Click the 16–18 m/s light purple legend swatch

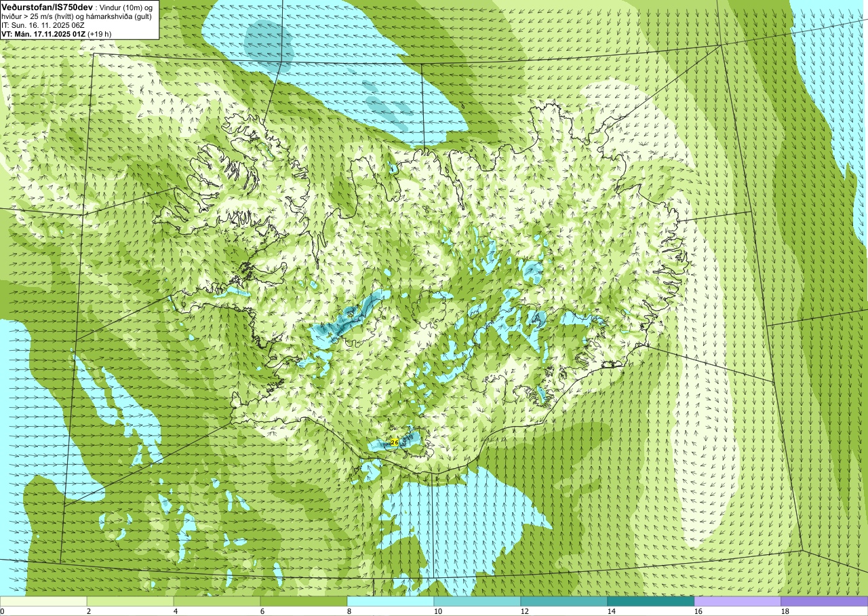point(738,601)
